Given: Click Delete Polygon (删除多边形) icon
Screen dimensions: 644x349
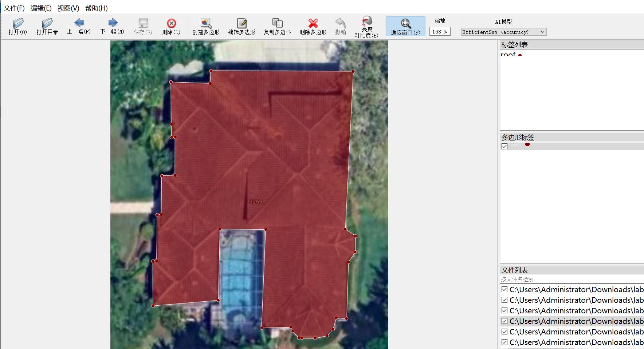Looking at the screenshot, I should [313, 24].
